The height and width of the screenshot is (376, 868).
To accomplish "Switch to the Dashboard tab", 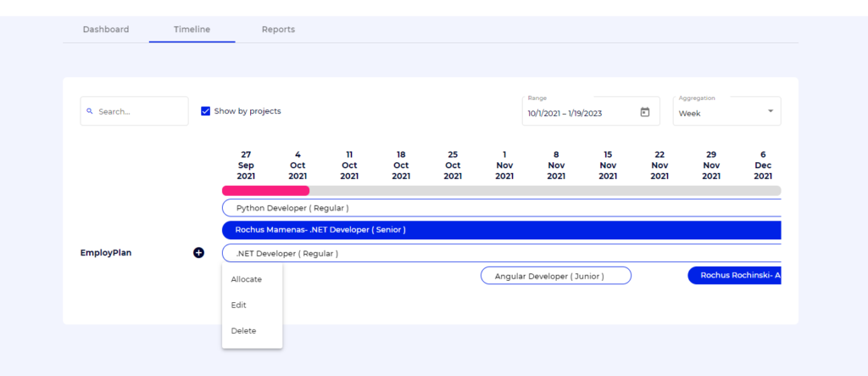I will (x=106, y=30).
